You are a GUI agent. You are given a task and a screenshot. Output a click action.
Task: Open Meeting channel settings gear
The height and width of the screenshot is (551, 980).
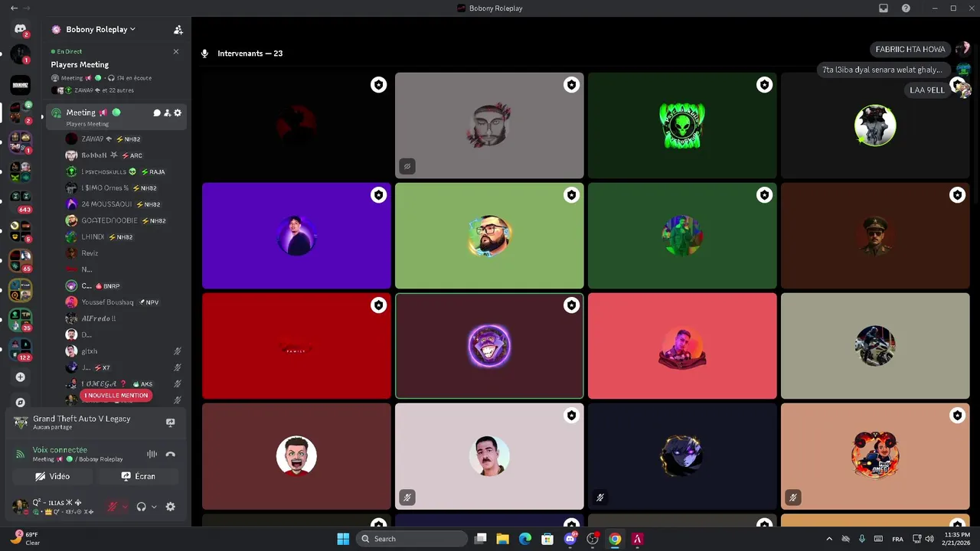pyautogui.click(x=178, y=113)
